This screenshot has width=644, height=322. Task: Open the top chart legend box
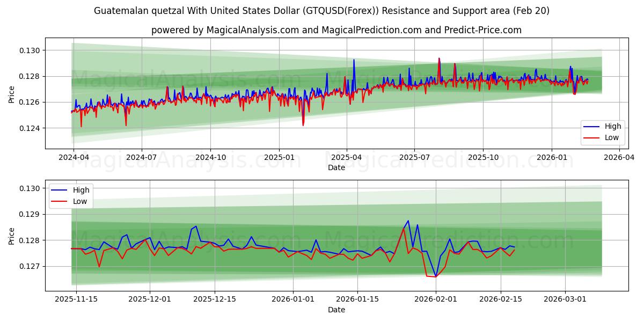pos(604,131)
